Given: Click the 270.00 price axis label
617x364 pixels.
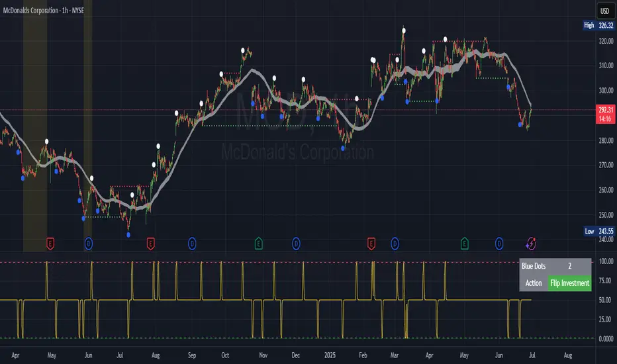Looking at the screenshot, I should click(606, 165).
